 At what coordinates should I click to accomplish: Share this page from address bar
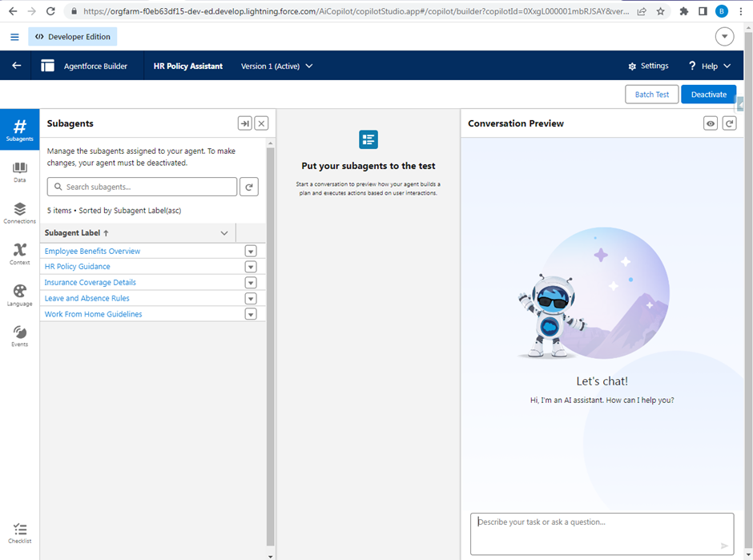[641, 11]
